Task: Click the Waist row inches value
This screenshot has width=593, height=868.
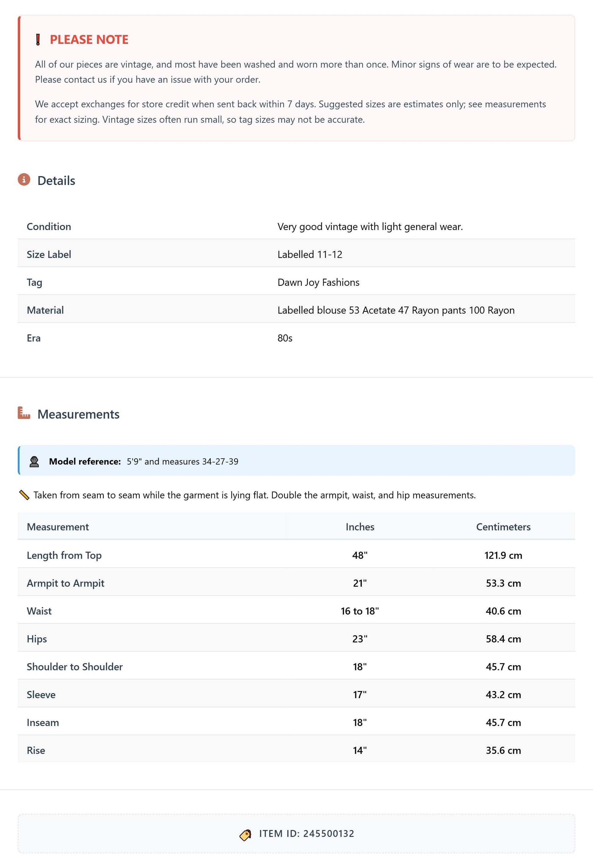Action: click(x=360, y=611)
